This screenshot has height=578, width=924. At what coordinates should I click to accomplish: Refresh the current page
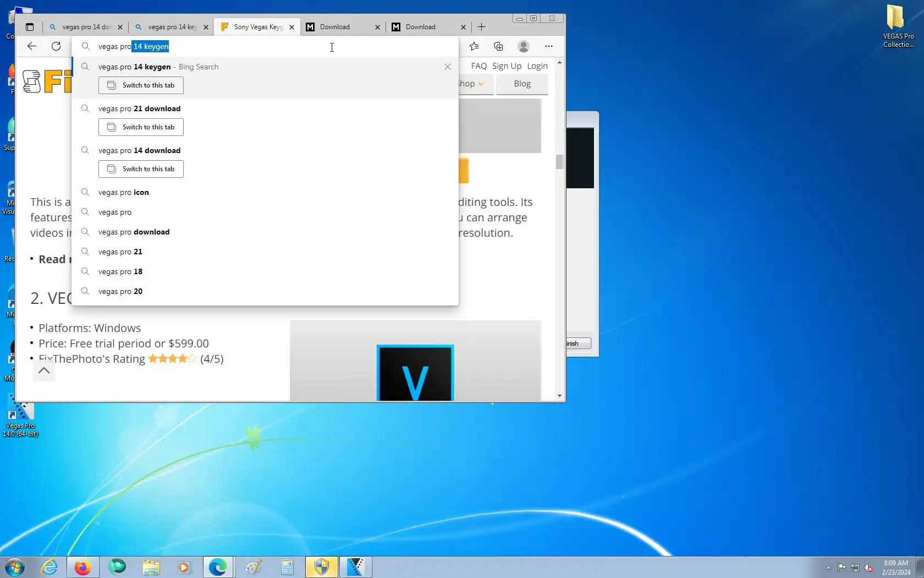coord(56,46)
